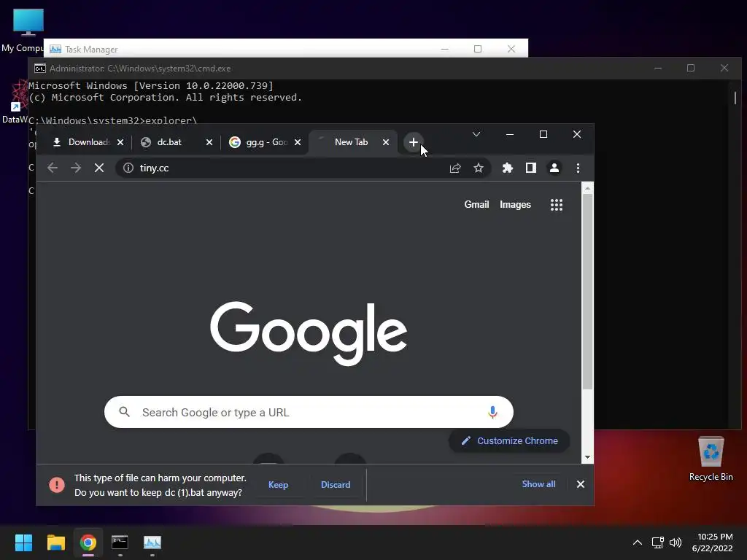
Task: Open Chrome extensions puzzle icon
Action: click(x=508, y=168)
